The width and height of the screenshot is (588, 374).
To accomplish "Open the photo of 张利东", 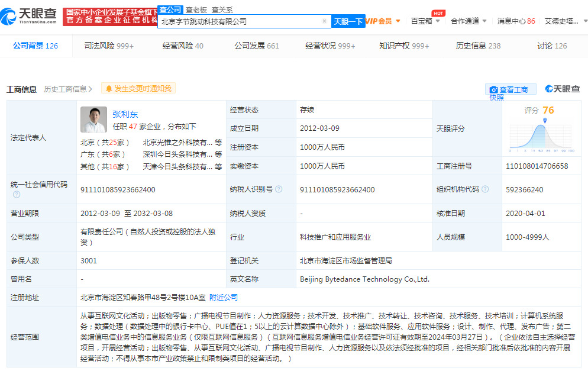I will (x=93, y=120).
